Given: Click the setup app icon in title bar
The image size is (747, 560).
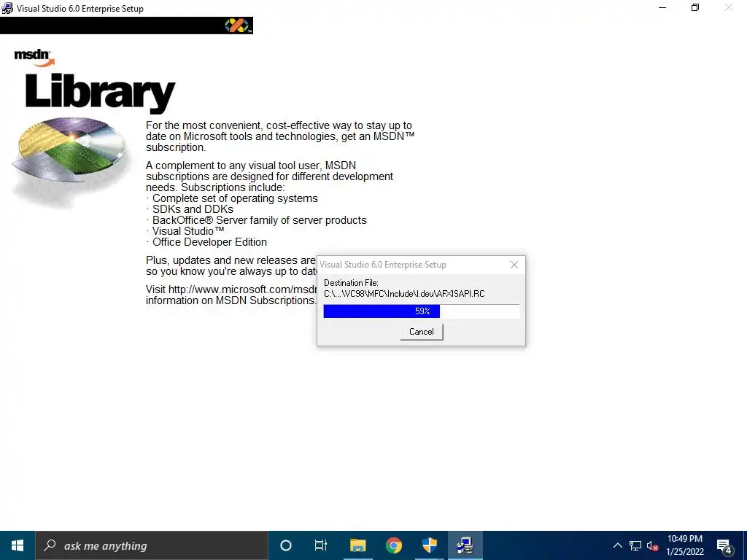Looking at the screenshot, I should point(7,8).
